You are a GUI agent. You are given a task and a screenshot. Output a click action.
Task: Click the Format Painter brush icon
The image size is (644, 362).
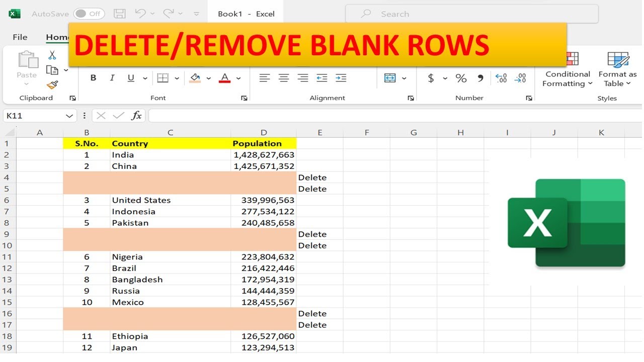click(52, 84)
